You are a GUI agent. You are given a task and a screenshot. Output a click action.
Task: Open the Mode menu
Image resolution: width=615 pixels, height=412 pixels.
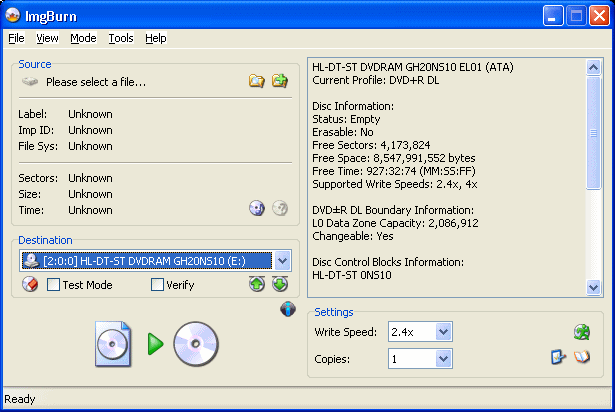(83, 38)
